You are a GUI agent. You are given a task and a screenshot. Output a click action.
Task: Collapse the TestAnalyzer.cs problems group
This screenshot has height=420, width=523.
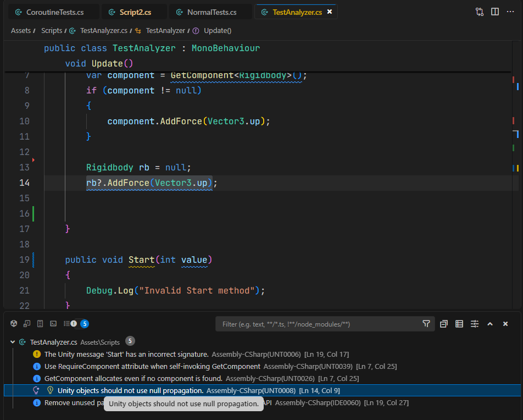(12, 341)
